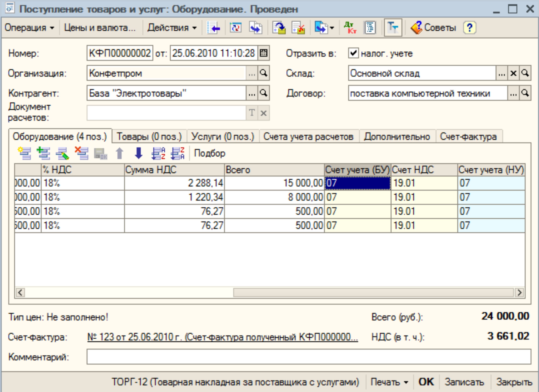Show the Дт/Кт postings result
This screenshot has height=392, width=539.
click(350, 28)
